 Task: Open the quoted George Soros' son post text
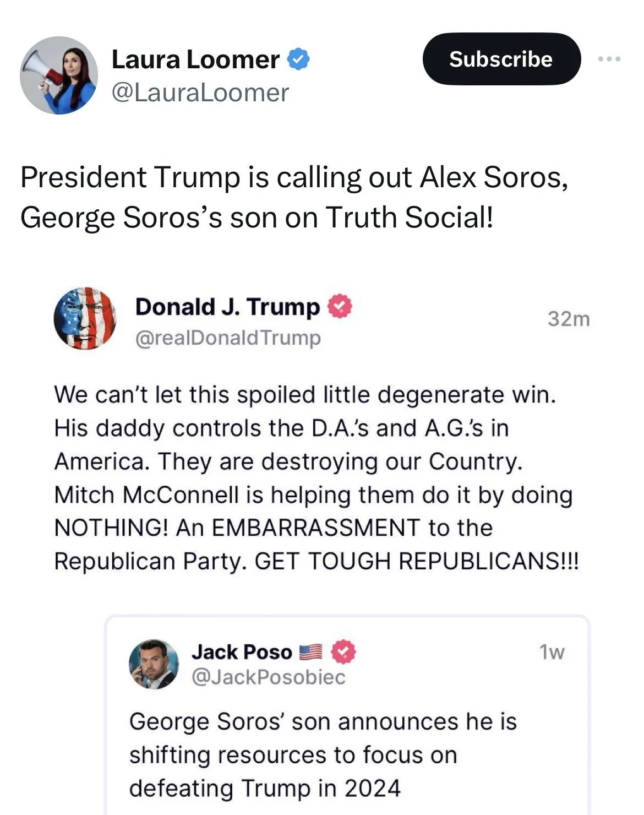pos(323,754)
